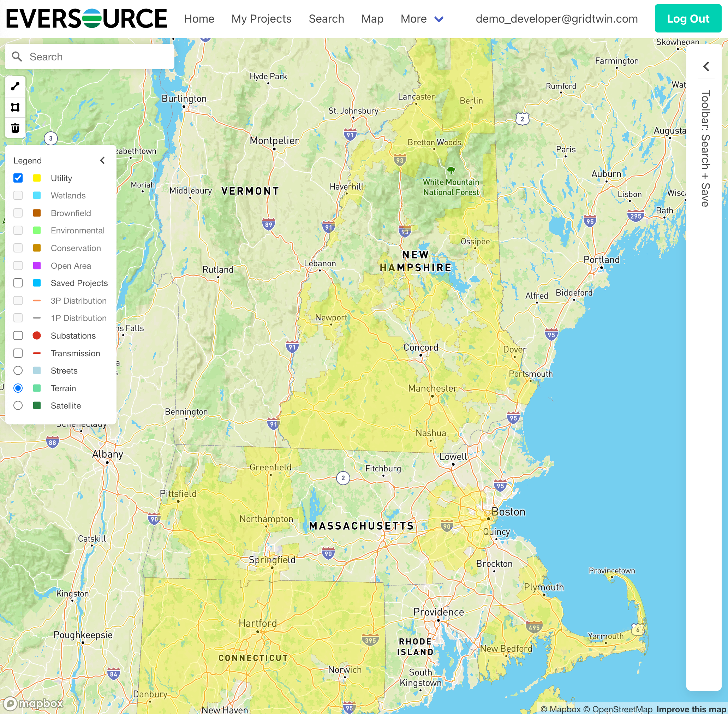Click the Substations red dot legend symbol
Image resolution: width=728 pixels, height=714 pixels.
tap(37, 335)
